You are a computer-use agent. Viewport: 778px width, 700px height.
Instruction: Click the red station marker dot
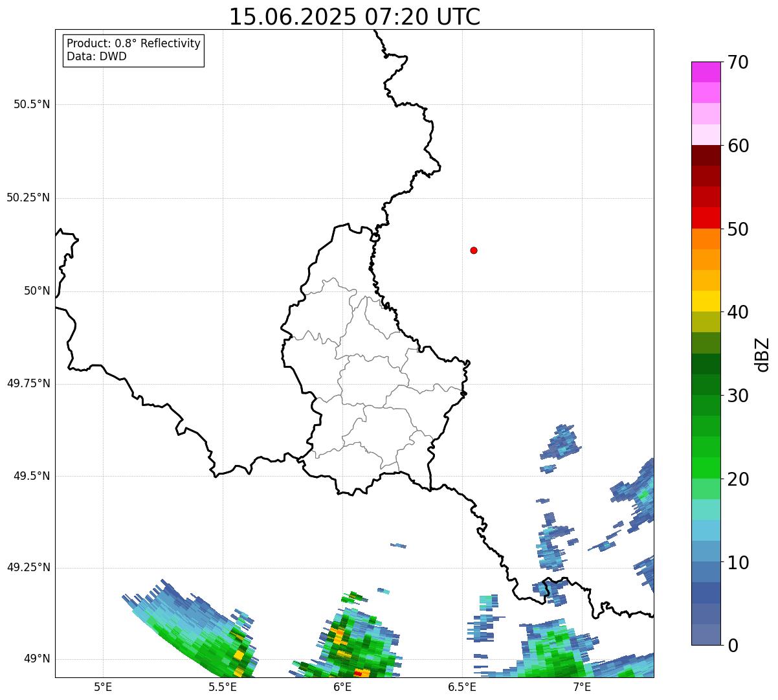474,250
